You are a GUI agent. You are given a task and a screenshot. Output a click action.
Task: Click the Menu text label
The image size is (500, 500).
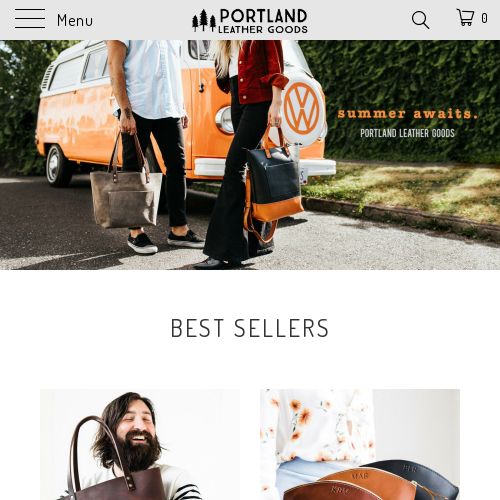(x=75, y=20)
